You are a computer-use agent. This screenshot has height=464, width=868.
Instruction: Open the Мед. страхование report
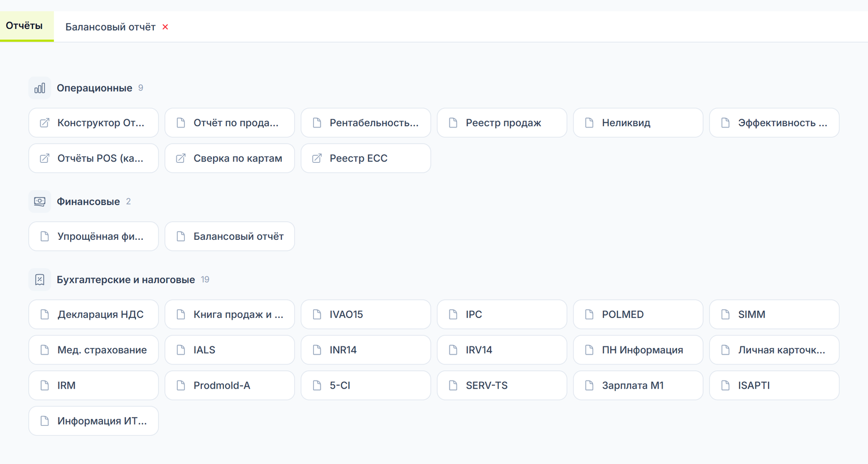[94, 350]
